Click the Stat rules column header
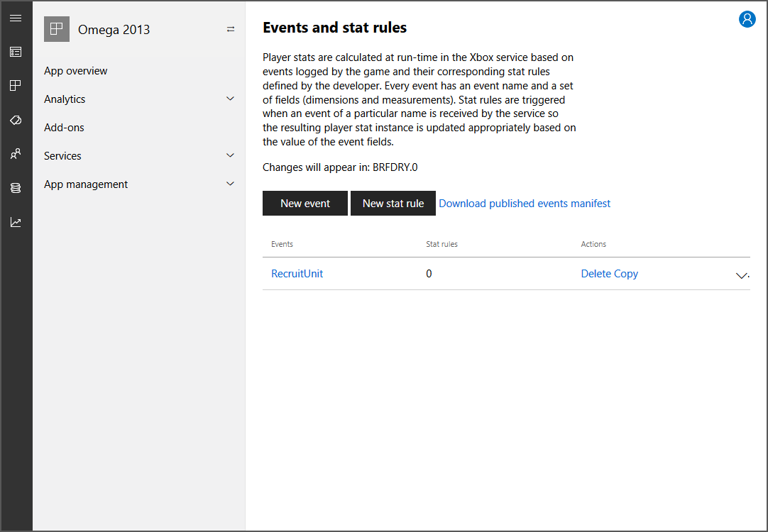The width and height of the screenshot is (768, 532). pyautogui.click(x=441, y=244)
